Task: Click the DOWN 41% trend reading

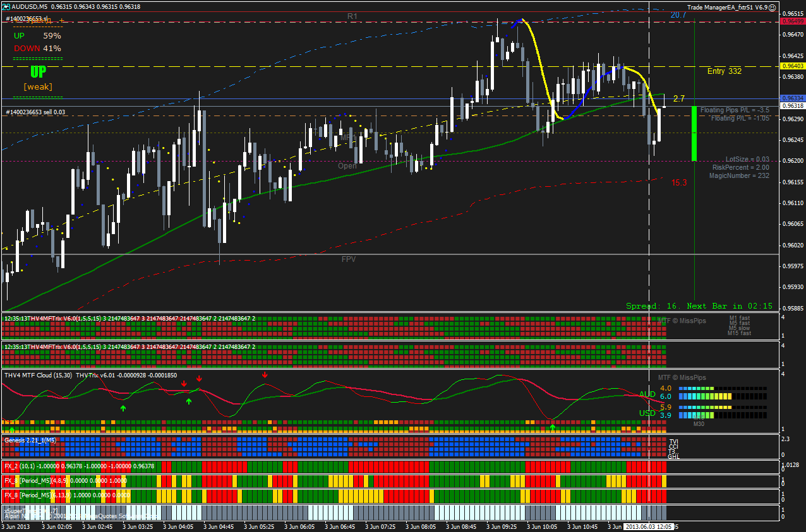Action: (37, 48)
